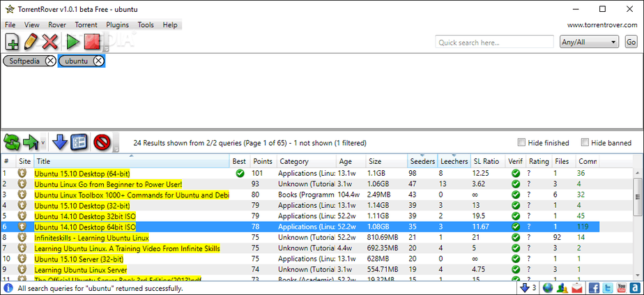The width and height of the screenshot is (644, 295).
Task: Visit the www.torrentrover.com link
Action: pyautogui.click(x=602, y=25)
